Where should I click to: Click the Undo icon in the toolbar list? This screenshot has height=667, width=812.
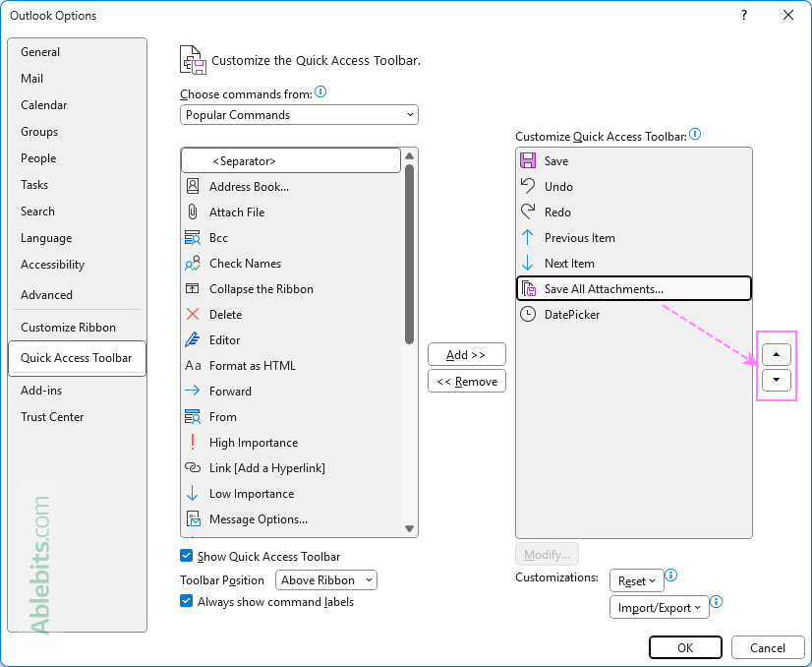coord(528,186)
